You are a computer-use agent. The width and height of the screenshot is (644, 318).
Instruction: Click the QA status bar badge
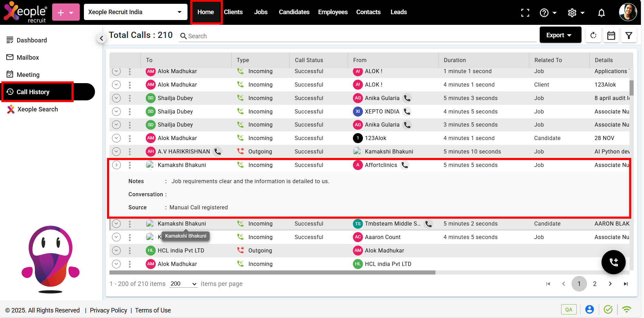pyautogui.click(x=569, y=309)
